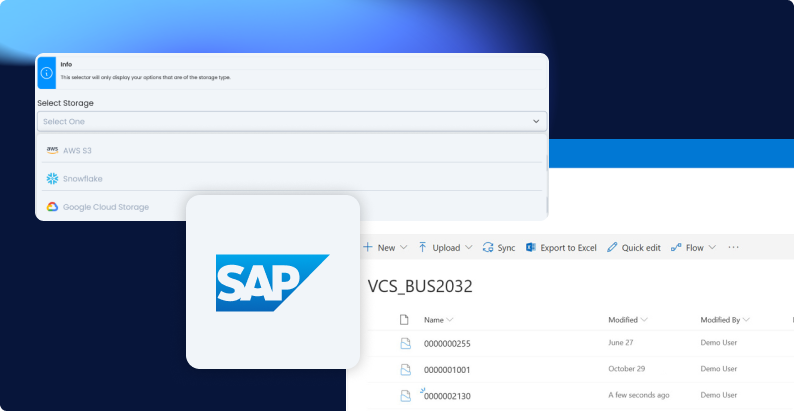This screenshot has width=794, height=411.
Task: Click the blue Info circle icon
Action: [x=47, y=73]
